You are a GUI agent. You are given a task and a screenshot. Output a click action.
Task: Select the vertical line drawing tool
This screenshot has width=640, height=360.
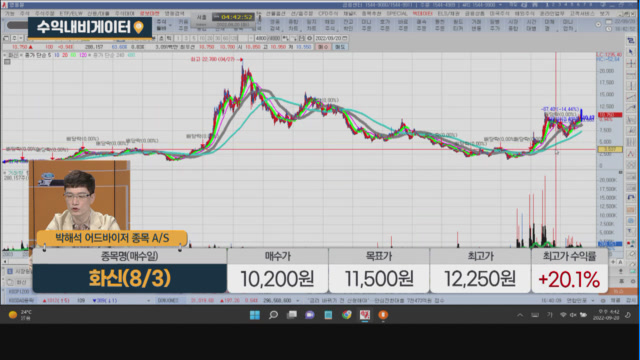coord(631,86)
